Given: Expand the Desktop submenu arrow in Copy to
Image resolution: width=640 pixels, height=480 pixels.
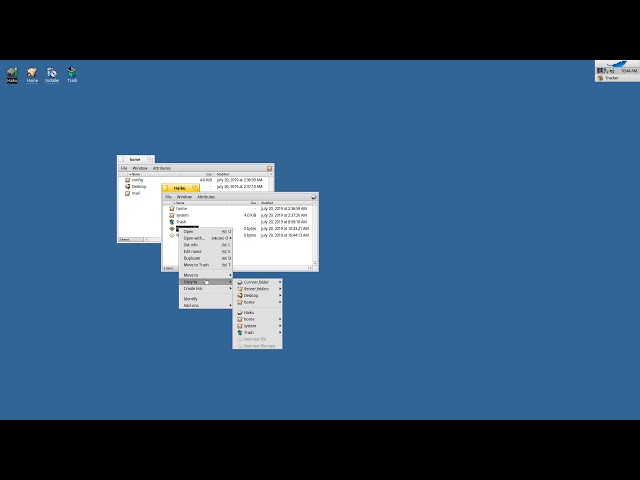Looking at the screenshot, I should point(280,296).
